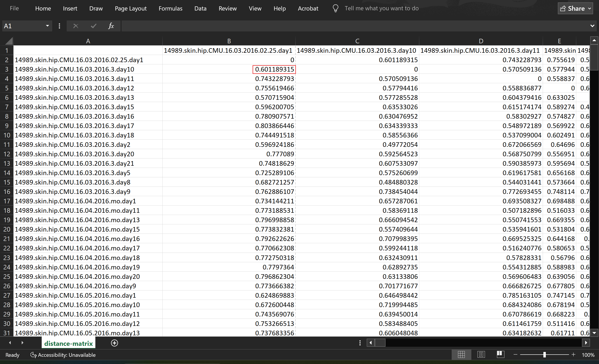The width and height of the screenshot is (599, 364).
Task: Select column B header
Action: (x=229, y=41)
